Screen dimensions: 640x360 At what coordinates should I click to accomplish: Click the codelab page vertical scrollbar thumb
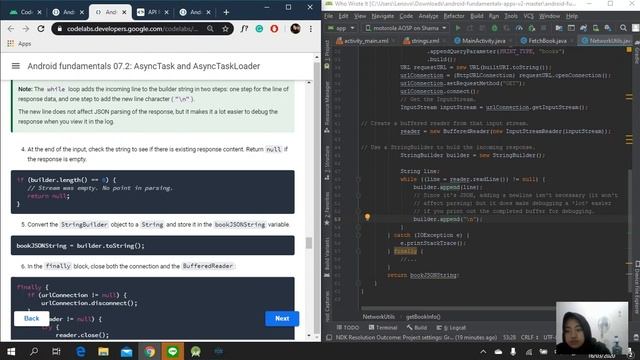(309, 243)
